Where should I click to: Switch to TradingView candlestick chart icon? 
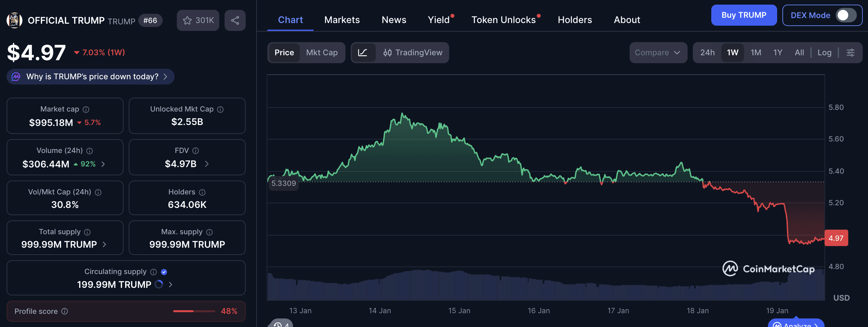[387, 53]
